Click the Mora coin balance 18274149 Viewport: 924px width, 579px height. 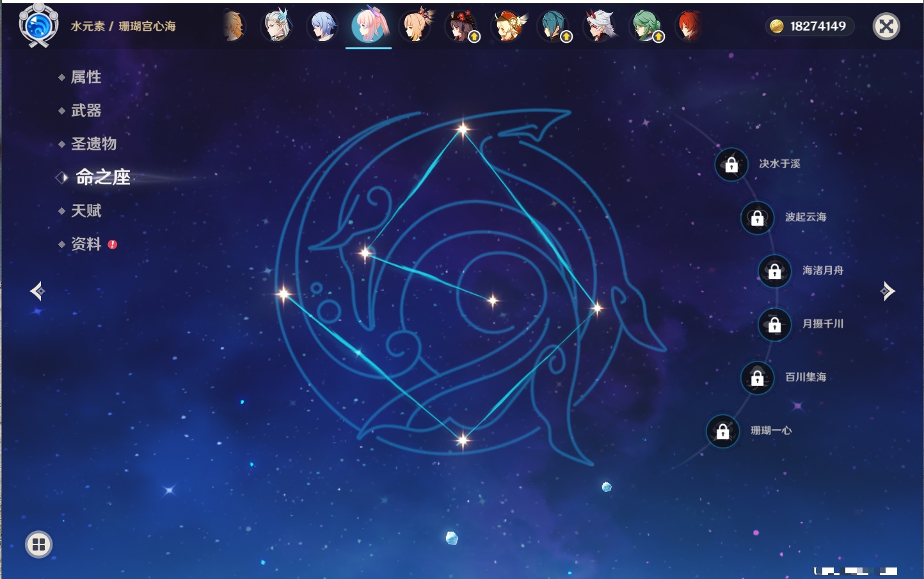809,26
